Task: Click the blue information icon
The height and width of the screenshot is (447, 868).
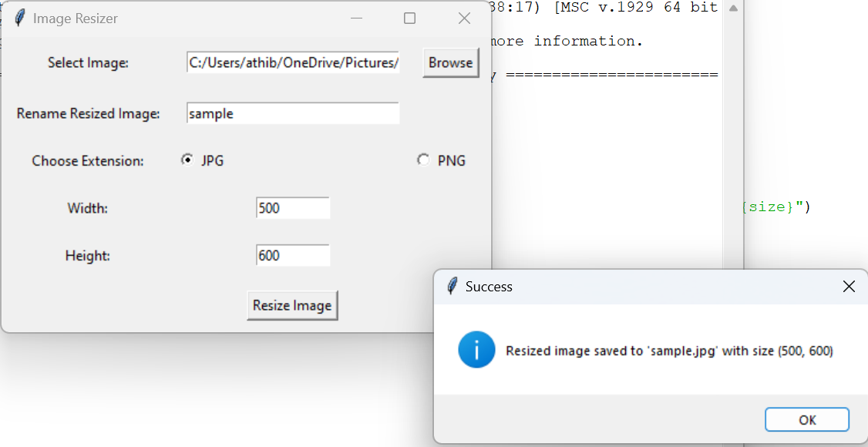Action: click(x=476, y=350)
